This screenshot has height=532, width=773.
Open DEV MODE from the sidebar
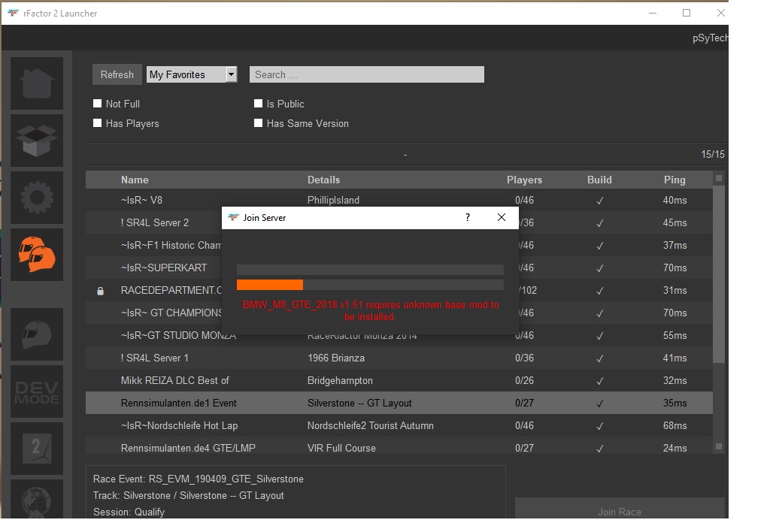pos(37,391)
